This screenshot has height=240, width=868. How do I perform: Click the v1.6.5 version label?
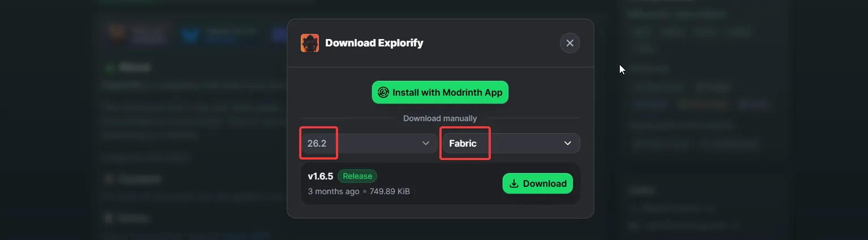coord(321,176)
